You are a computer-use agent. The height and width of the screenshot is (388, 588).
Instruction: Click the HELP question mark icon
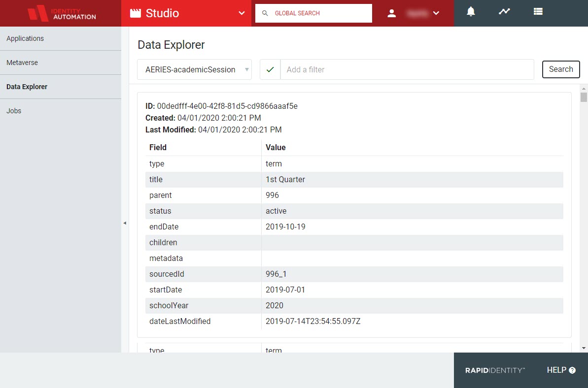click(572, 370)
